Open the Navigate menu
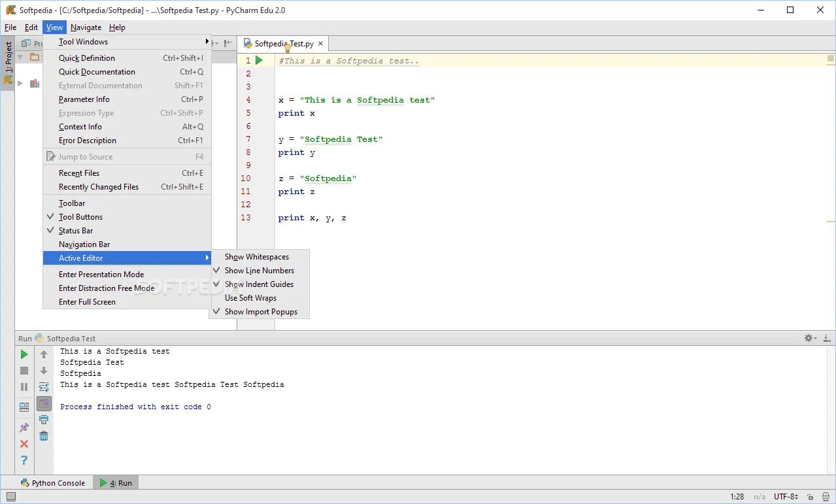 click(x=86, y=27)
